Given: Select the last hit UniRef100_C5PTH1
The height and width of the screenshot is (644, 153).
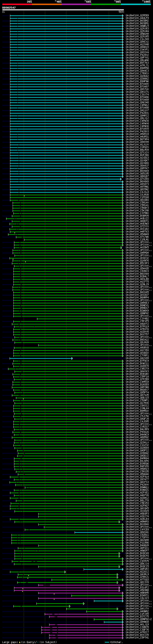Looking at the screenshot, I should coord(137,638).
